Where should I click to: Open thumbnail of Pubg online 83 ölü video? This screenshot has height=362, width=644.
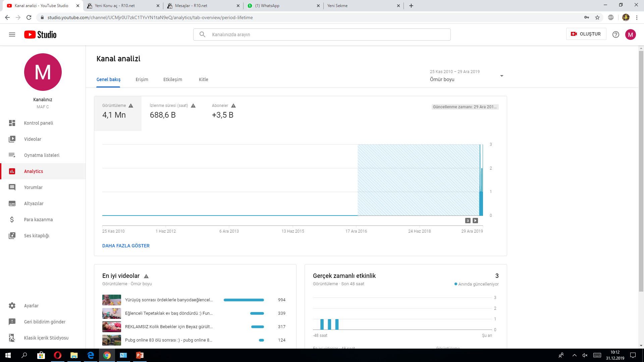(x=112, y=340)
